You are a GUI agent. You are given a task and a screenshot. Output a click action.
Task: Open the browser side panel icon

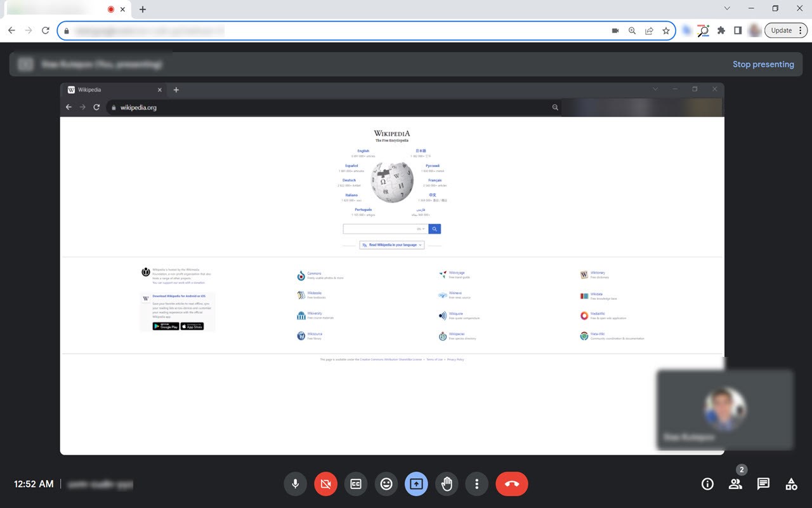click(738, 30)
